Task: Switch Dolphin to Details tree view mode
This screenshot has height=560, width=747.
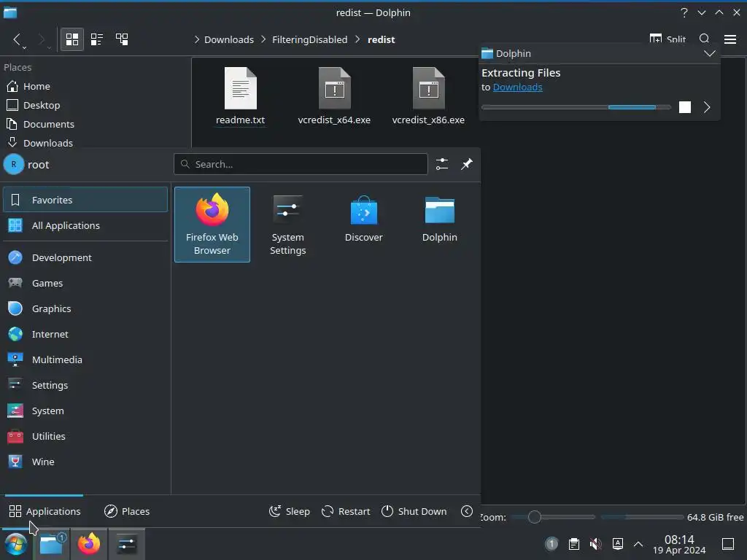Action: pyautogui.click(x=122, y=39)
